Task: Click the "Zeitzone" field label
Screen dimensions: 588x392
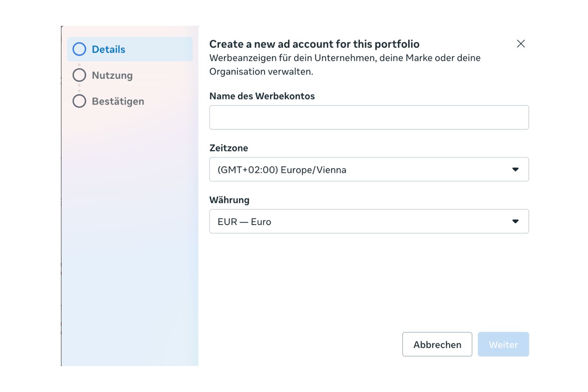Action: pyautogui.click(x=229, y=148)
